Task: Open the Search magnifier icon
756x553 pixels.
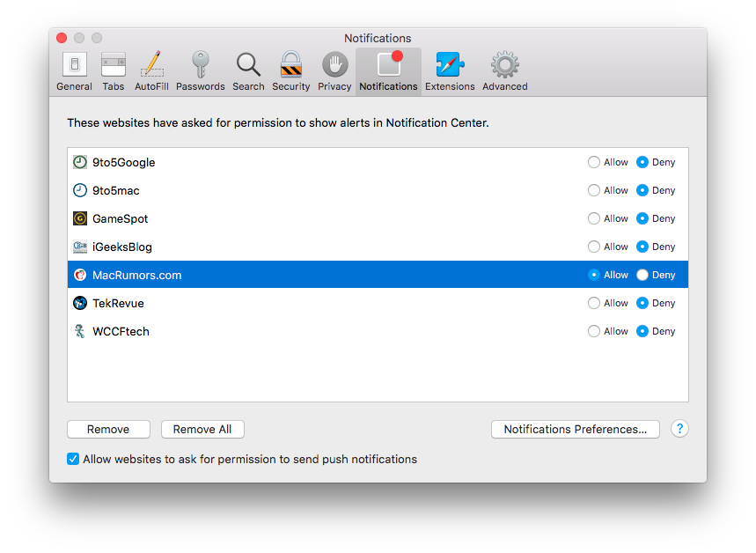Action: (248, 64)
